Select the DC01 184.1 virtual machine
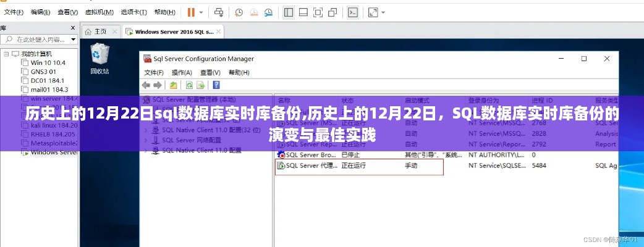644x247 pixels. pos(47,81)
